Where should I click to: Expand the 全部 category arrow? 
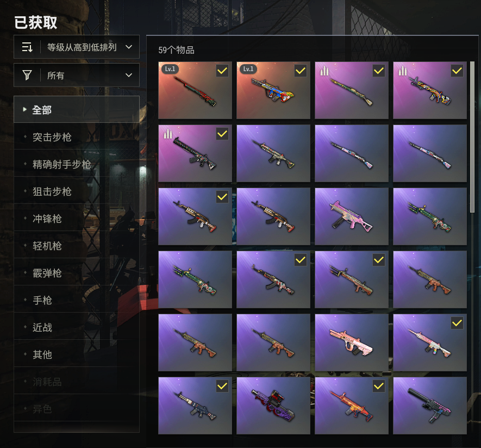coord(25,109)
